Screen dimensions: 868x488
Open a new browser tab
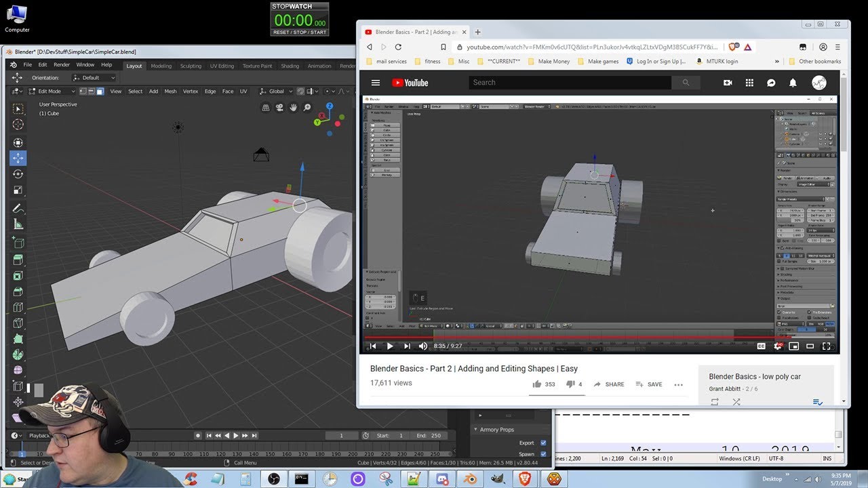pyautogui.click(x=477, y=32)
